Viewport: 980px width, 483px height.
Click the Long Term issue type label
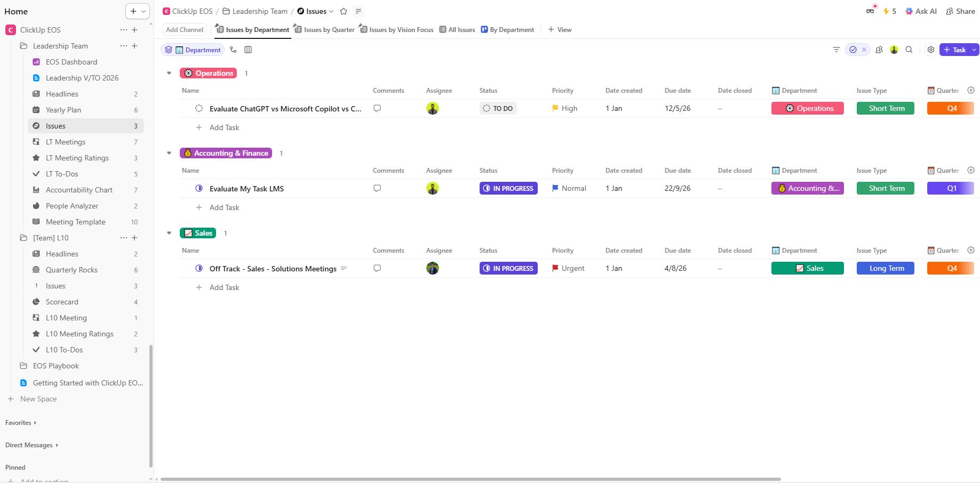coord(885,268)
